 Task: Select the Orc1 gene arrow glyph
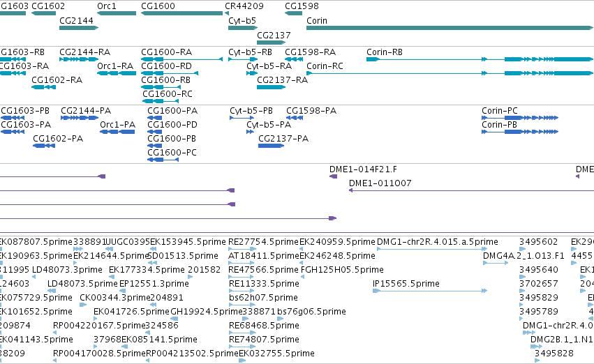tap(117, 13)
